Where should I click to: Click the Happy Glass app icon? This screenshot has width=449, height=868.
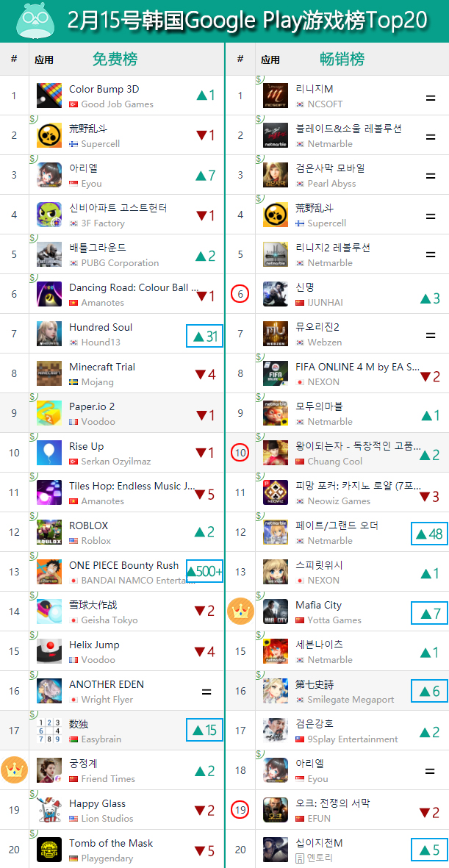[x=49, y=810]
